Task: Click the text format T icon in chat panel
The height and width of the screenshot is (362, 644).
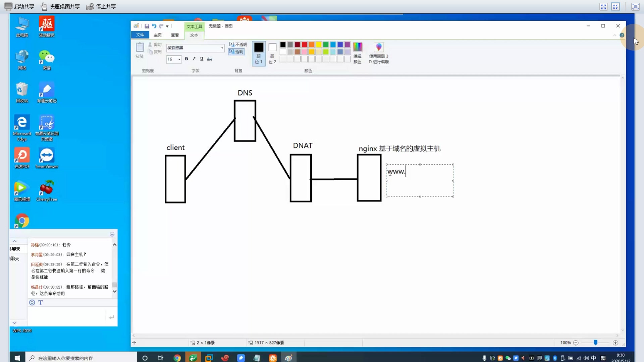Action: [41, 302]
